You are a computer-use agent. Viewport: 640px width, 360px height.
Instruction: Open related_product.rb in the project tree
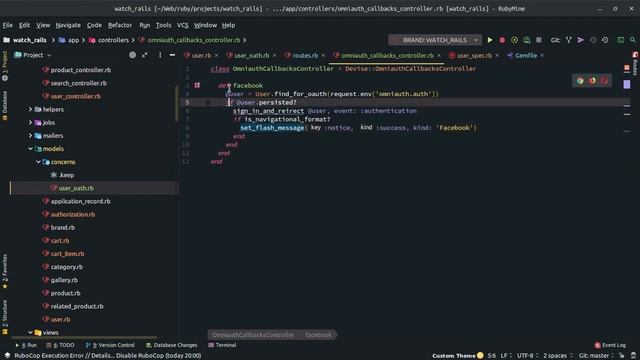pyautogui.click(x=77, y=306)
